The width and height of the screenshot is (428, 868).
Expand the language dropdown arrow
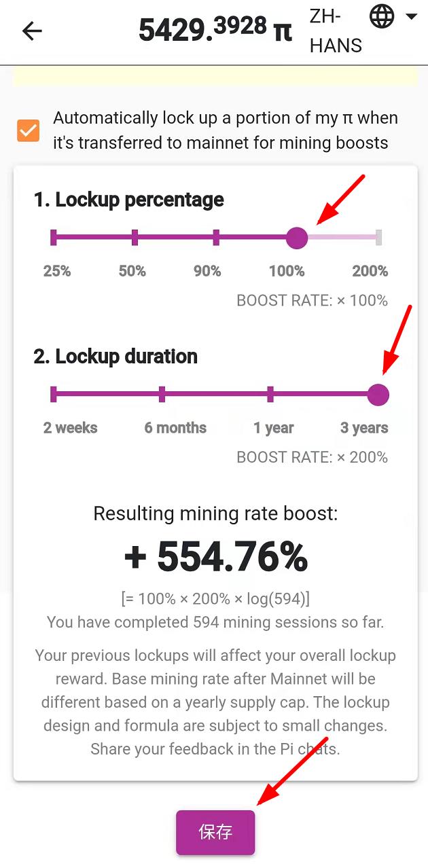coord(411,16)
